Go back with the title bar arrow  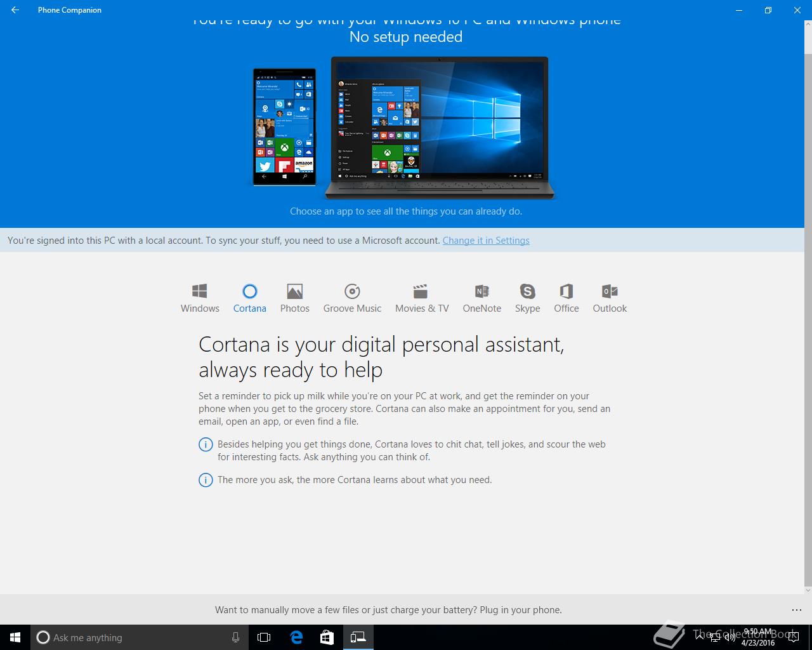point(15,10)
